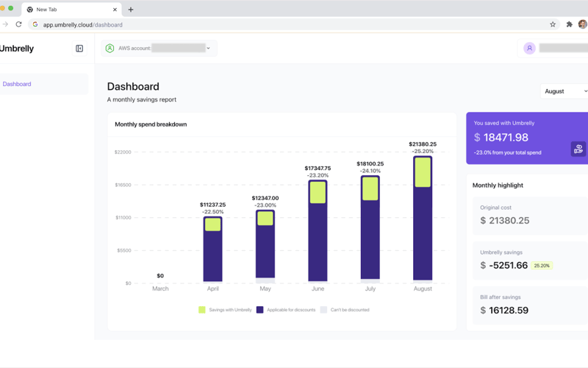Click the Umbrelly savings -5251.66 value
The image size is (588, 368).
[504, 266]
